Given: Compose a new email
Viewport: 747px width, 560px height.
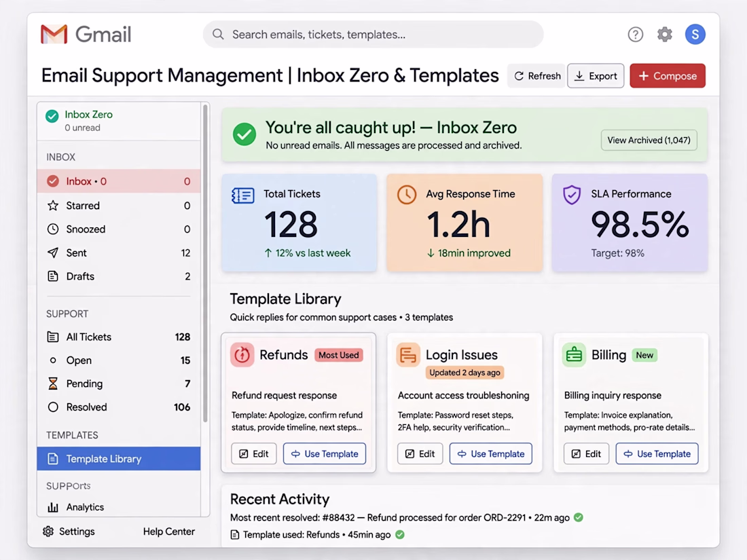Looking at the screenshot, I should pos(668,76).
